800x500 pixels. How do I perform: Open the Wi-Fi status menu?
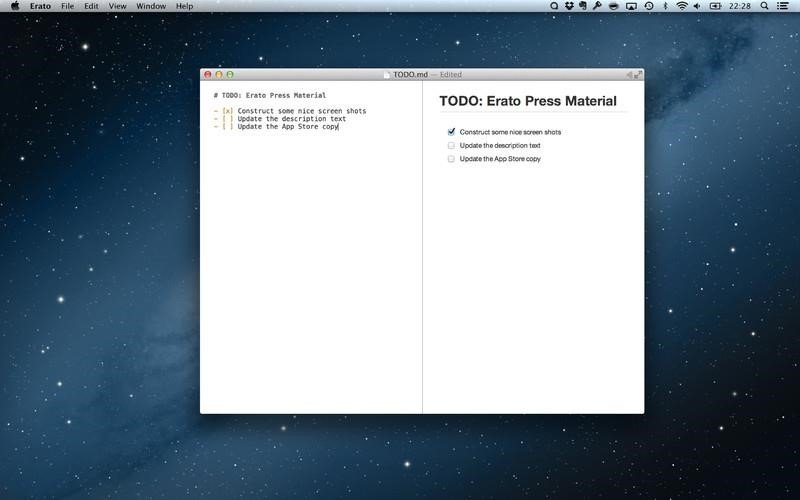coord(682,6)
